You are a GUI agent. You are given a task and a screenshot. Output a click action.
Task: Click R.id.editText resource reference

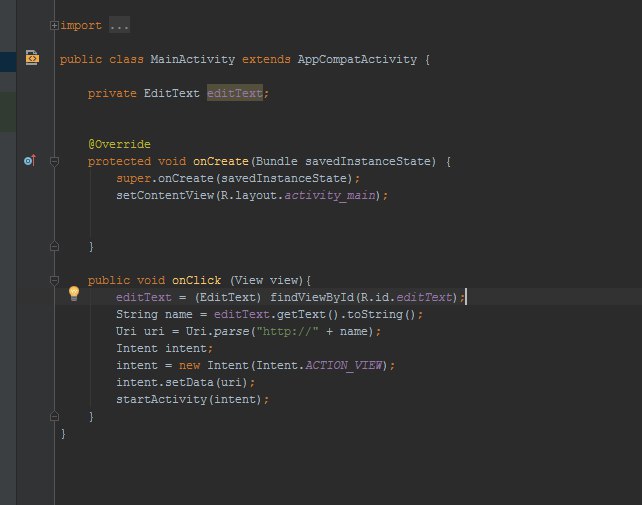click(406, 297)
